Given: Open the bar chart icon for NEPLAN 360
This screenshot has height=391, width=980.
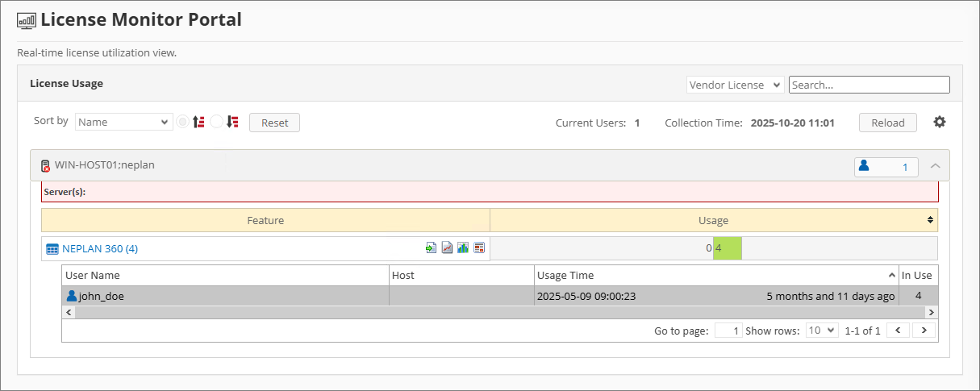Looking at the screenshot, I should (463, 247).
